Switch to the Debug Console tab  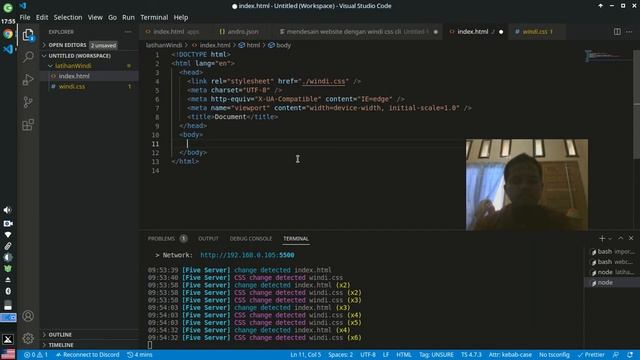click(251, 238)
